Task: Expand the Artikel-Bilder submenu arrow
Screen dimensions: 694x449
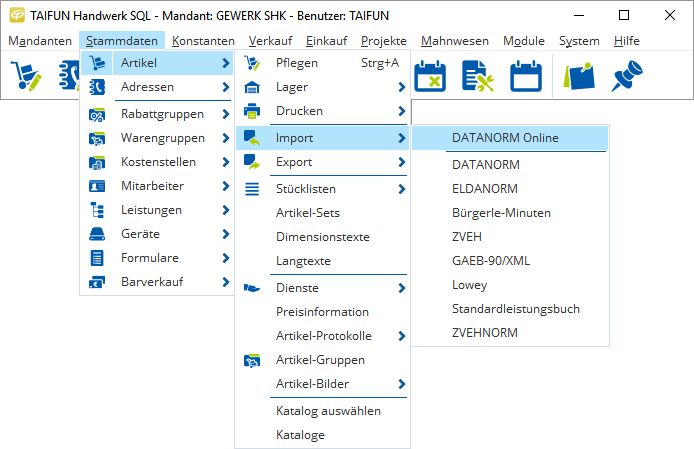Action: (401, 384)
